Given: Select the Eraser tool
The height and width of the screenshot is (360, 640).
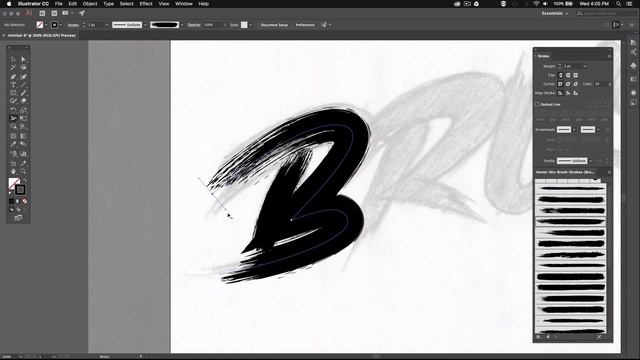Looking at the screenshot, I should tap(23, 101).
